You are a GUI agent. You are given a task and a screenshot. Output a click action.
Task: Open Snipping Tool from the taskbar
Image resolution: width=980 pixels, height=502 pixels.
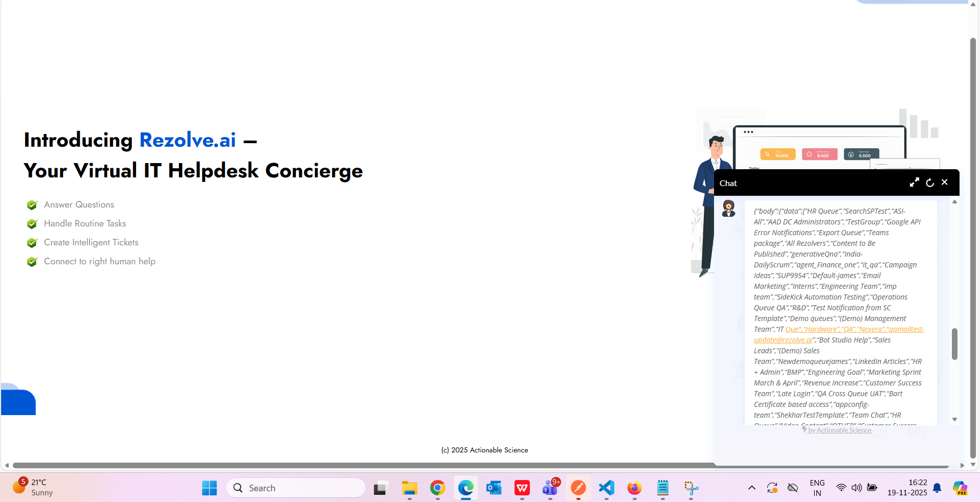coord(691,488)
